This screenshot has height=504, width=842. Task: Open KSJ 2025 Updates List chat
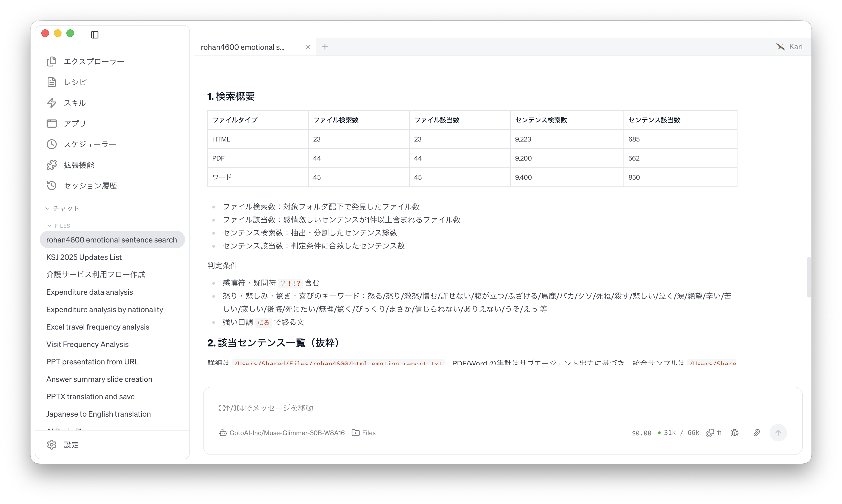coord(84,257)
